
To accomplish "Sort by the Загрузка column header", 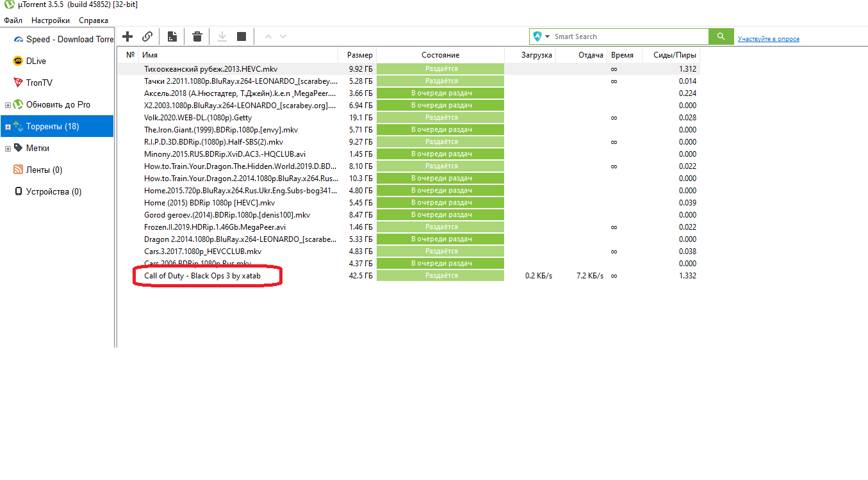I will [530, 55].
